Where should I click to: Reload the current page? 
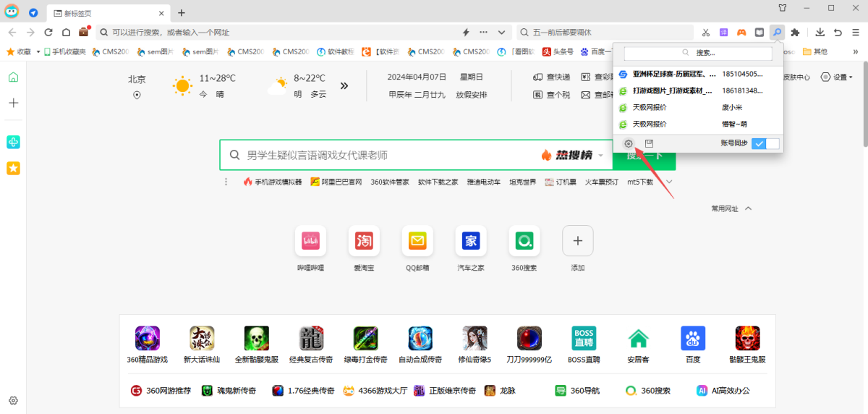(x=48, y=33)
